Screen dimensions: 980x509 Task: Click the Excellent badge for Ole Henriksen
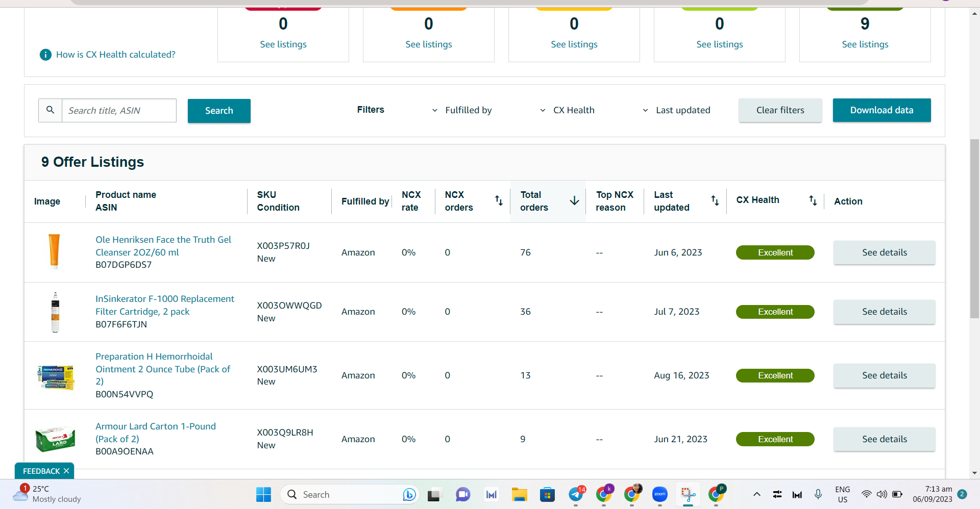click(x=775, y=252)
